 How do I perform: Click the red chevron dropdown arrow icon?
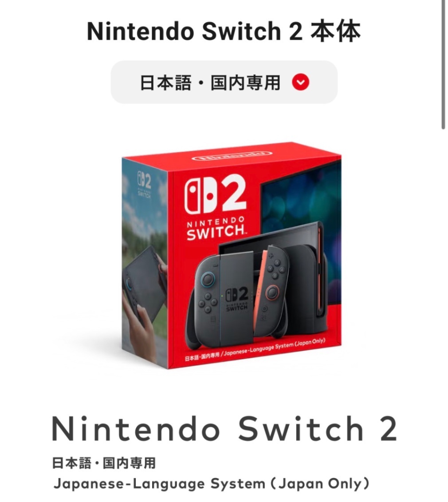tap(300, 82)
